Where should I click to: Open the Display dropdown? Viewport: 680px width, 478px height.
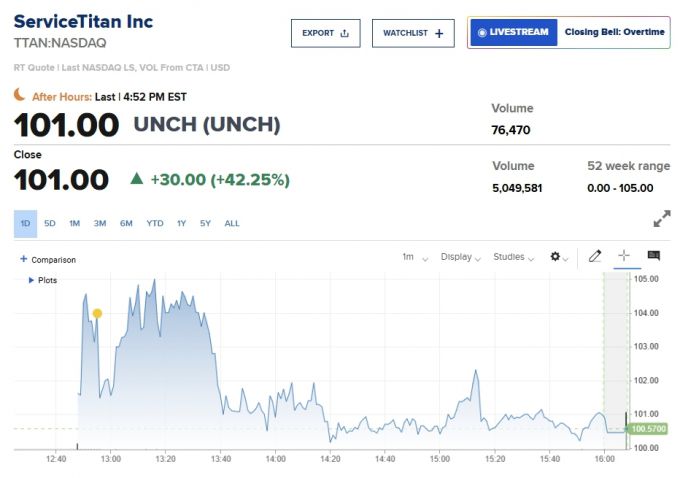(461, 257)
